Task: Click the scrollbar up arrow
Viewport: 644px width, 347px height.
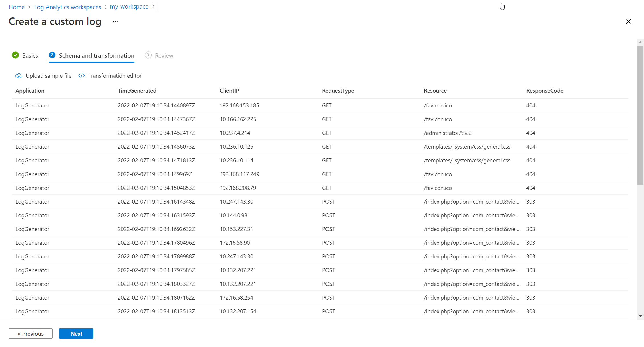Action: [x=640, y=42]
